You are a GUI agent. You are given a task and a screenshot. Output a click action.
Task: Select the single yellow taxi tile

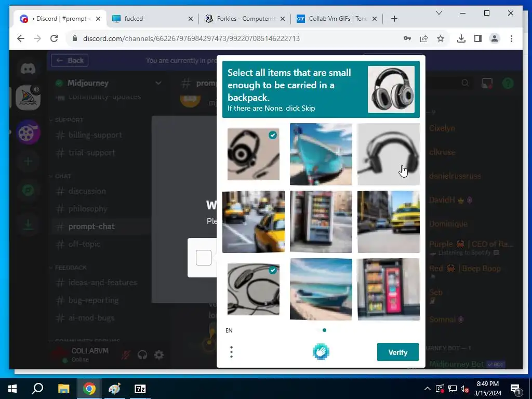click(x=389, y=221)
